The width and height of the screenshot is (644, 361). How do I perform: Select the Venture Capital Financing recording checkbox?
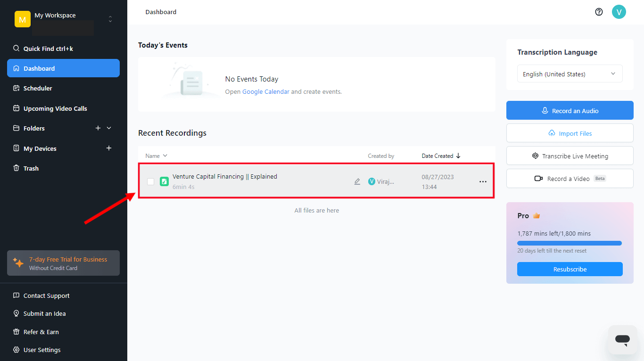coord(150,181)
